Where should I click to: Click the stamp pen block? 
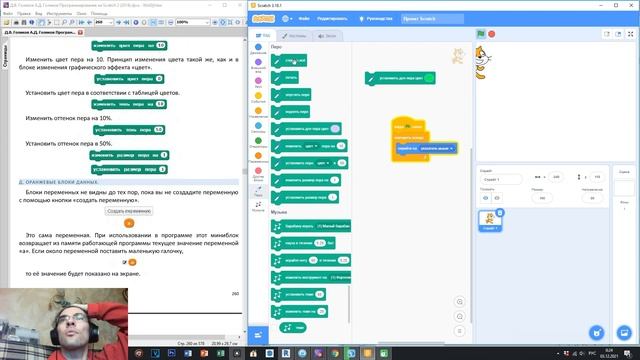tap(285, 78)
